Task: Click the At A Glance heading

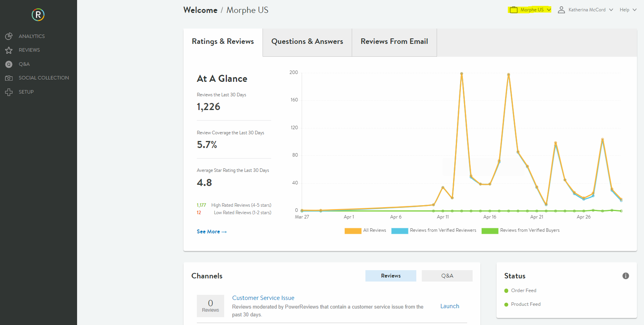Action: 222,79
